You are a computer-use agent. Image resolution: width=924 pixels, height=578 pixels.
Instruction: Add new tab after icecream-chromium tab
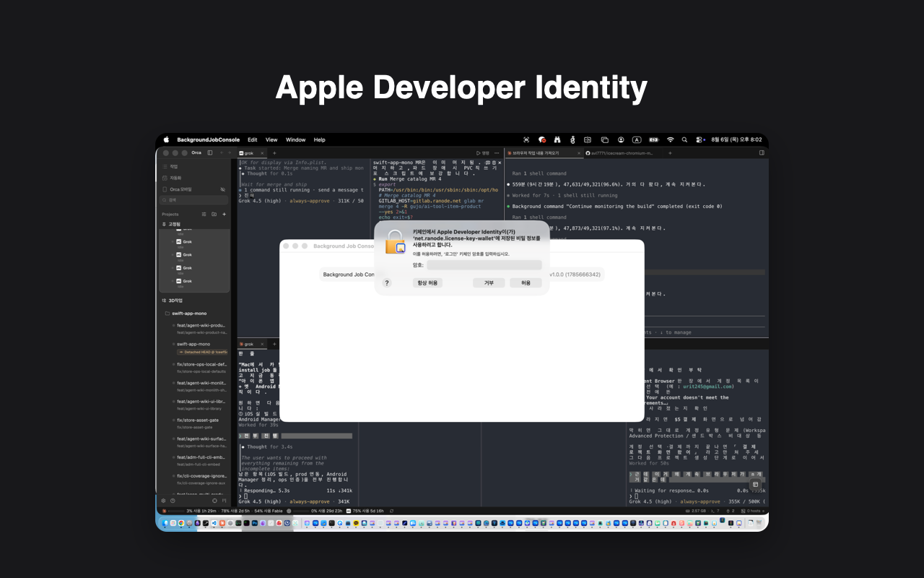pos(670,153)
